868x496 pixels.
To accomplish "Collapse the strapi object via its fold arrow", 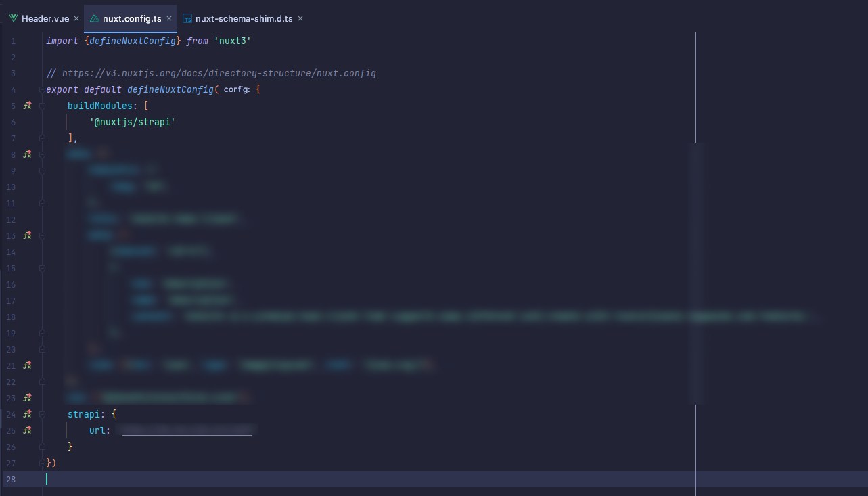I will coord(42,413).
